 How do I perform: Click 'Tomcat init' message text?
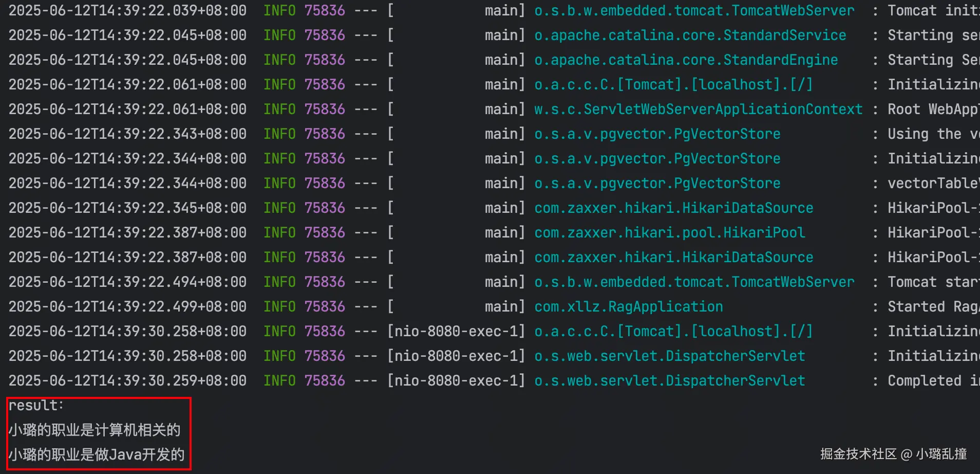(933, 10)
